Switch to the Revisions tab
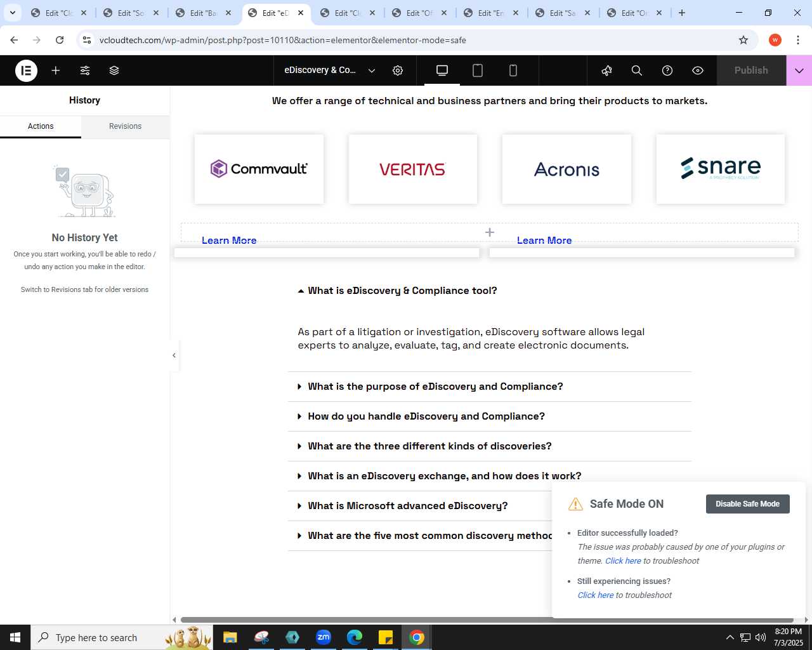 click(x=125, y=126)
